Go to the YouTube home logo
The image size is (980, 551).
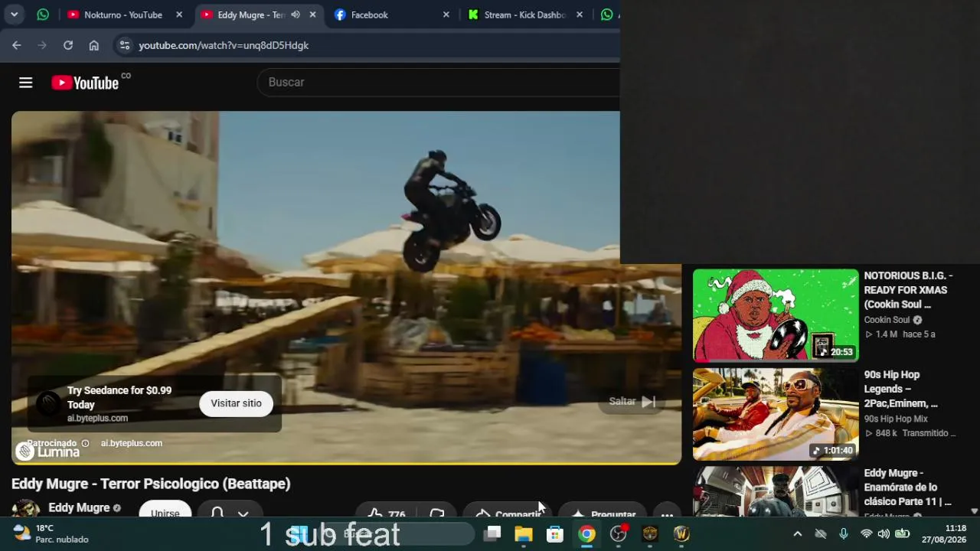point(85,83)
